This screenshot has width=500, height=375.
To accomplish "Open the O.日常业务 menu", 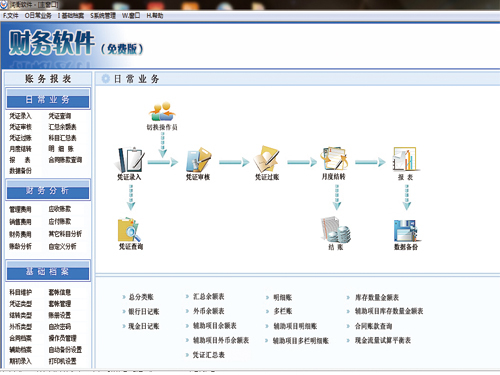I will [38, 16].
